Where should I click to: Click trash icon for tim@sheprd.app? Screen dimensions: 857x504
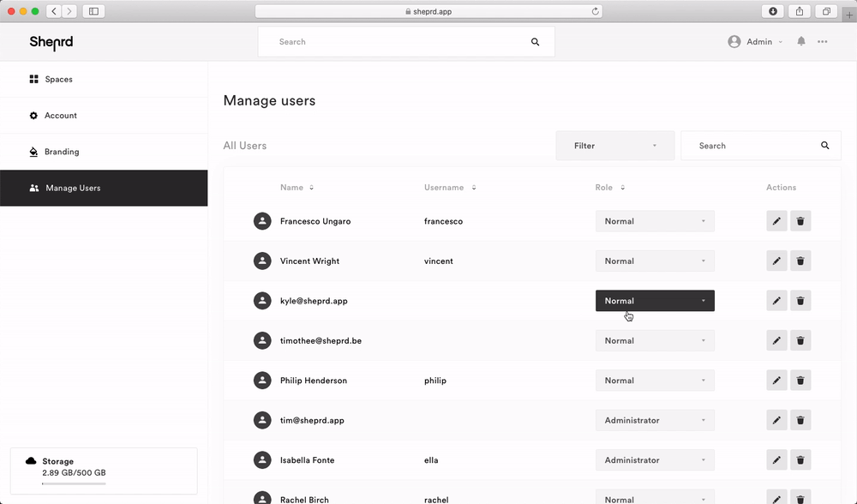800,421
